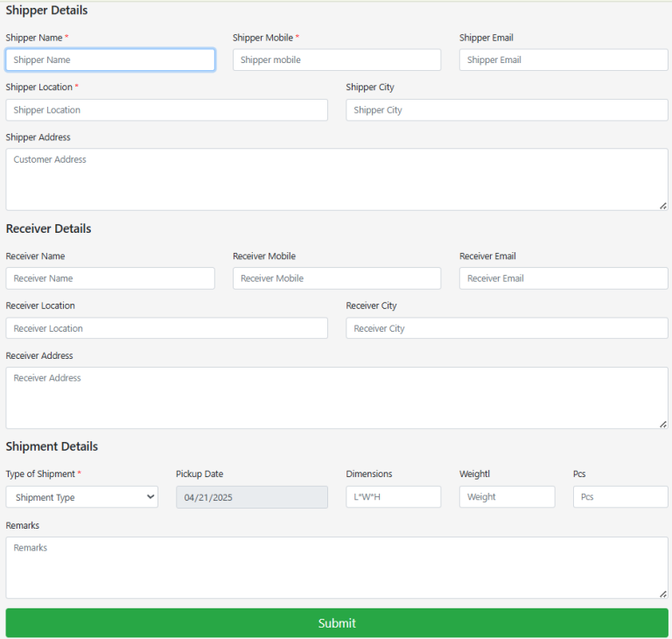Select the Shipper Email field
This screenshot has width=672, height=639.
point(563,60)
